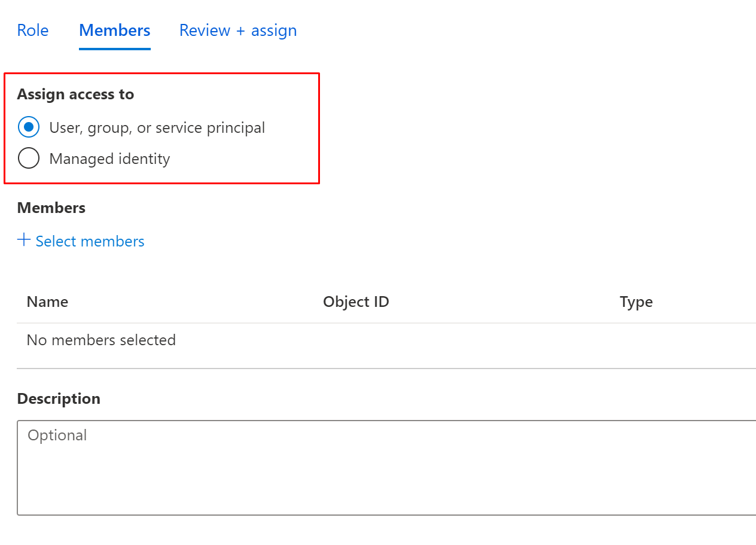Click the 'Optional' placeholder text
Viewport: 756px width, 545px height.
[57, 435]
